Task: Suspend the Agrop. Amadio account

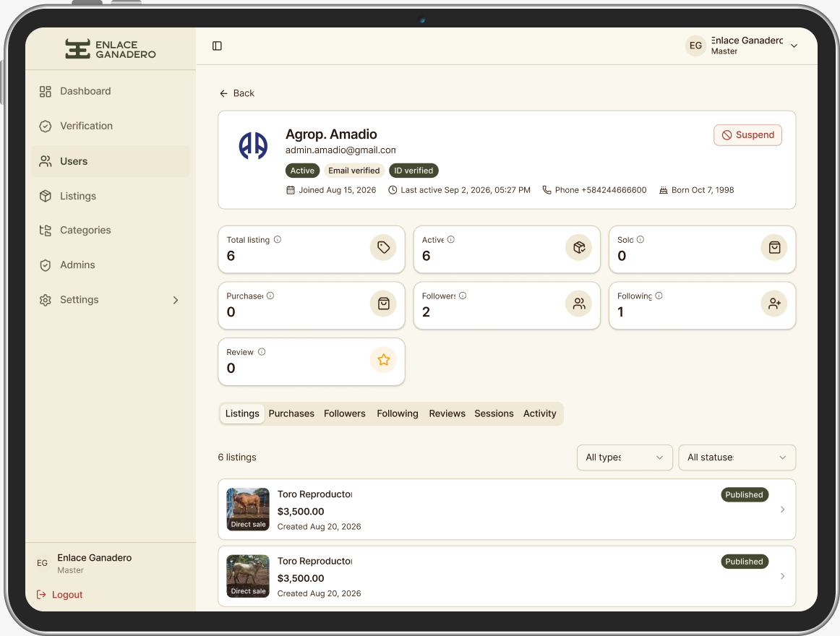Action: [x=748, y=135]
